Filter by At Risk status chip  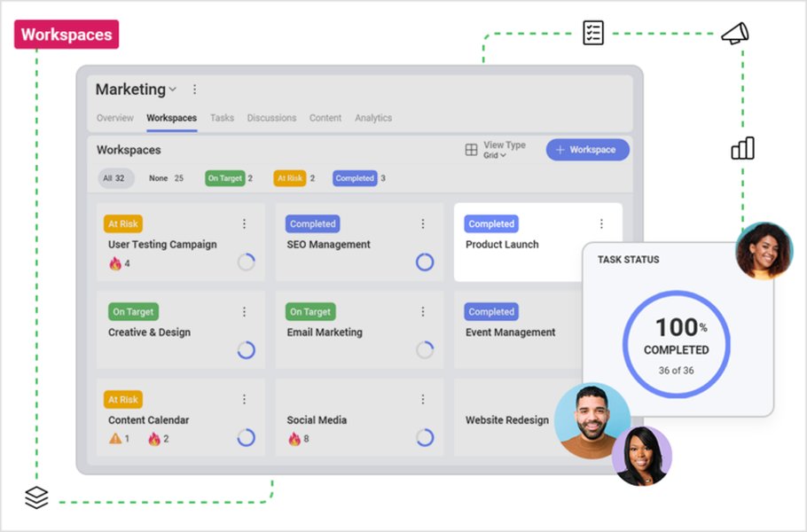click(290, 178)
